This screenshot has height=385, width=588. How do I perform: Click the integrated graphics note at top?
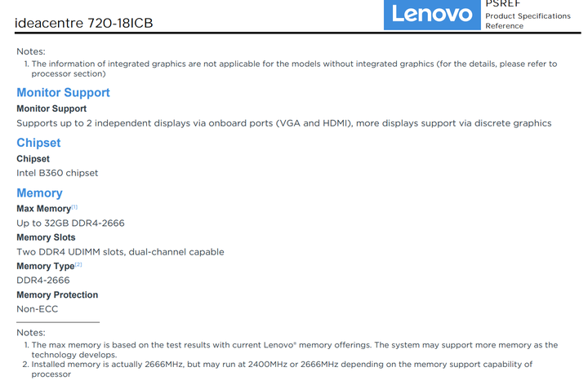[291, 69]
